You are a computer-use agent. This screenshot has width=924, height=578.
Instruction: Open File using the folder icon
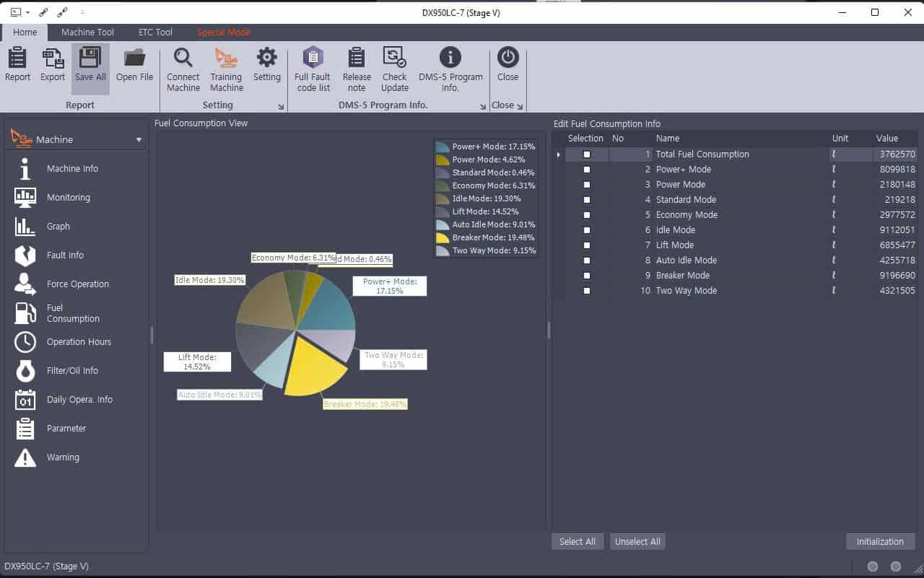(x=135, y=58)
